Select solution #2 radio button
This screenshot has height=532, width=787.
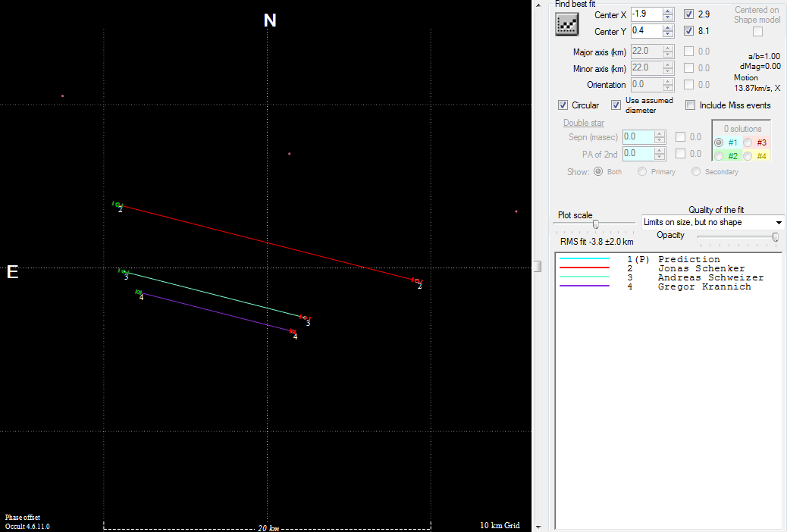[x=719, y=156]
